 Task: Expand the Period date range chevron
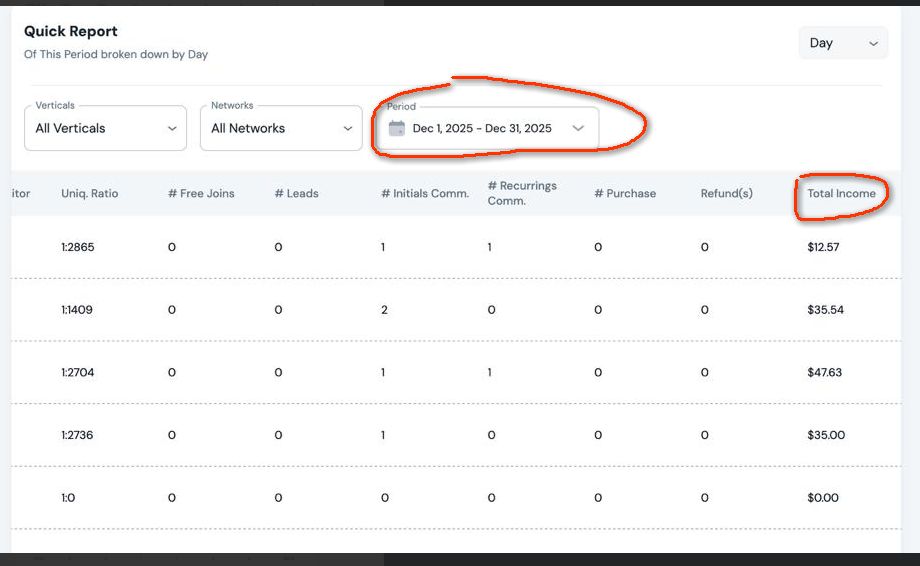[x=578, y=128]
